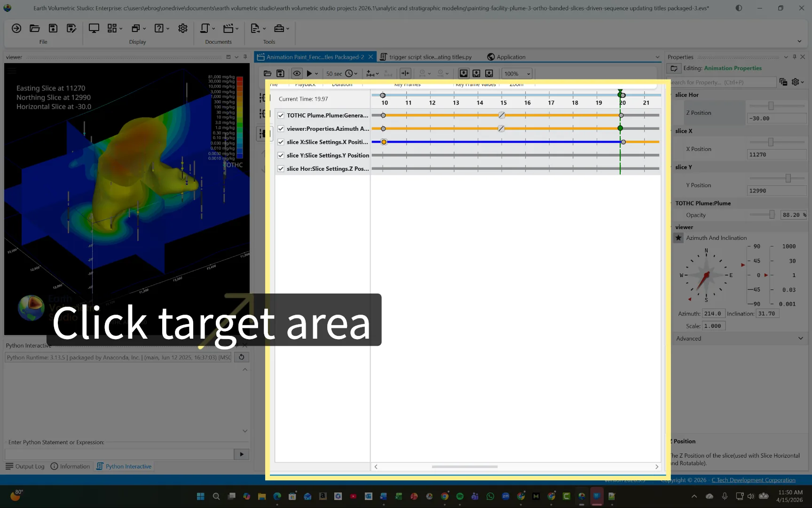Pin the viewer panel

pyautogui.click(x=245, y=57)
